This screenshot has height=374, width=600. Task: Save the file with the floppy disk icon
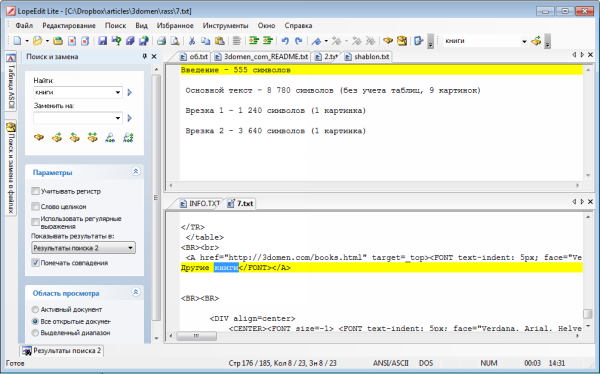[x=102, y=41]
